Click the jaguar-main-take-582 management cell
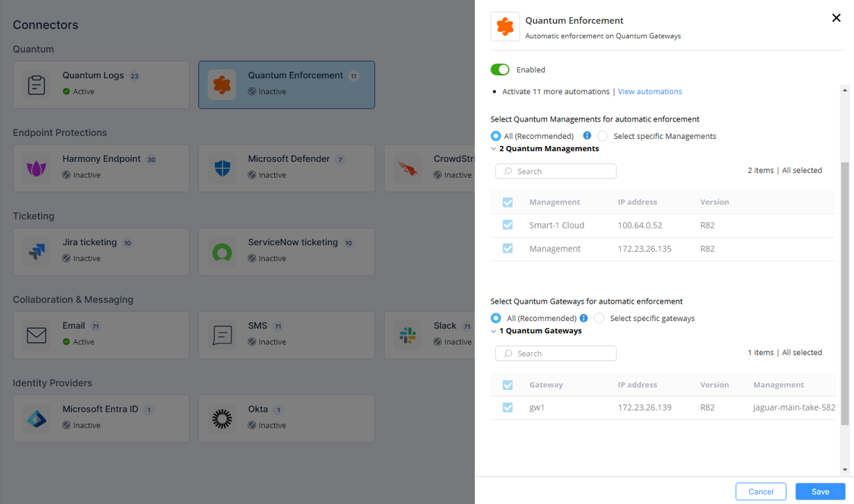This screenshot has width=854, height=504. point(794,407)
